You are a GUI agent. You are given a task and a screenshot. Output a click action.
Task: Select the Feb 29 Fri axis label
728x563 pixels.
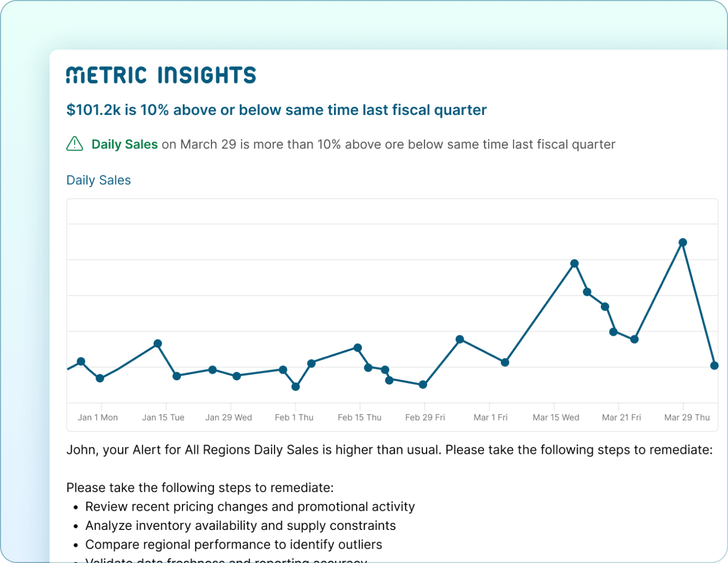pos(424,418)
